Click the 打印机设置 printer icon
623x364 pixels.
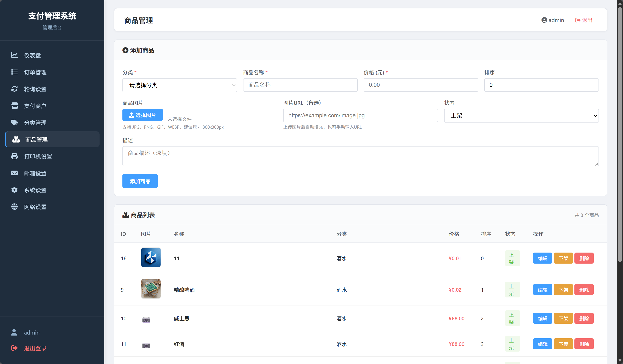14,156
